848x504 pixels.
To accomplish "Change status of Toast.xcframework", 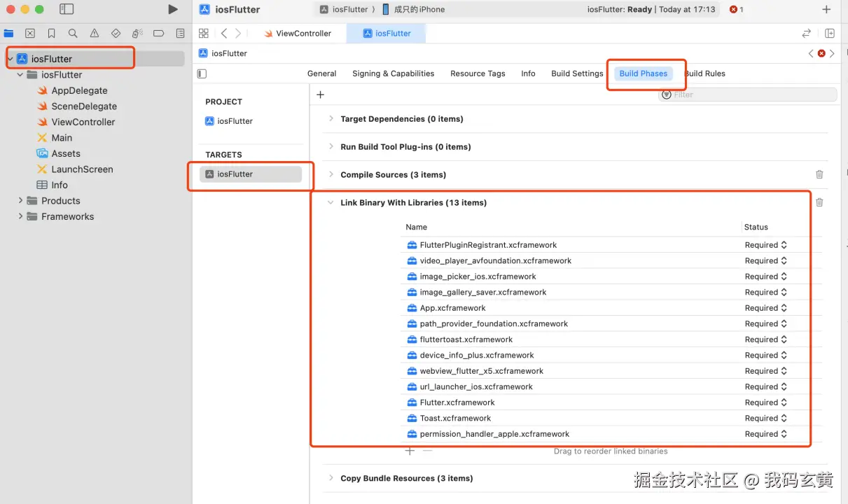I will [x=766, y=418].
